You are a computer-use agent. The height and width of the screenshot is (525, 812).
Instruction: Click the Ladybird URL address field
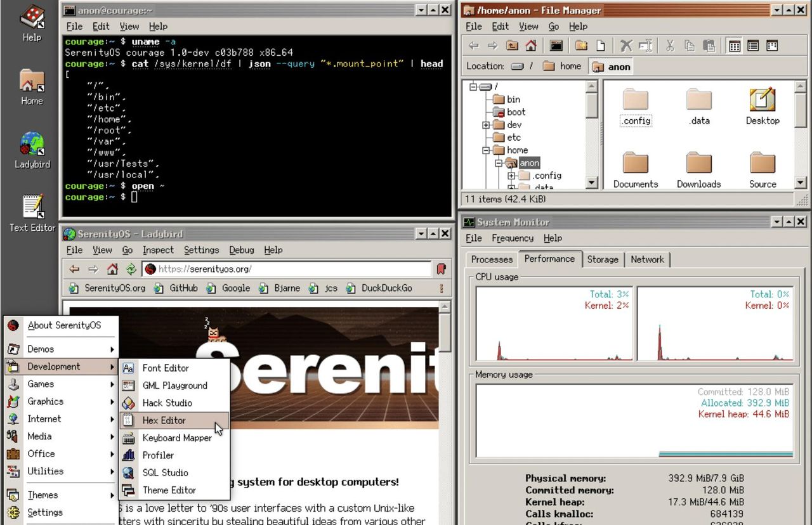pyautogui.click(x=287, y=269)
